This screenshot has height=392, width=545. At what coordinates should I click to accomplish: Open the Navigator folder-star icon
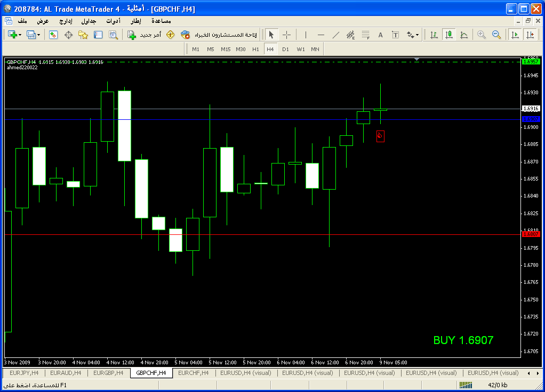click(83, 35)
